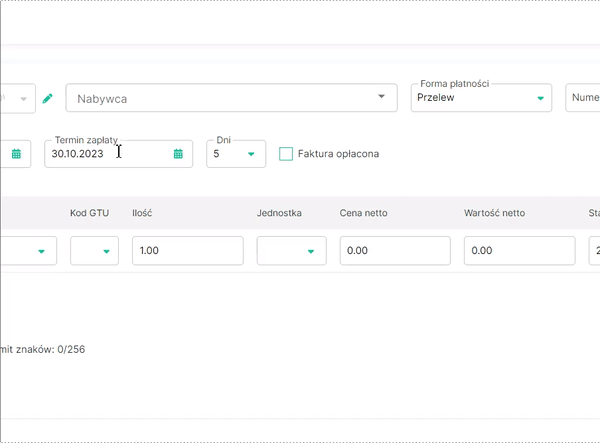600x443 pixels.
Task: Open calendar picker in Termin zapłaty field
Action: pos(178,154)
